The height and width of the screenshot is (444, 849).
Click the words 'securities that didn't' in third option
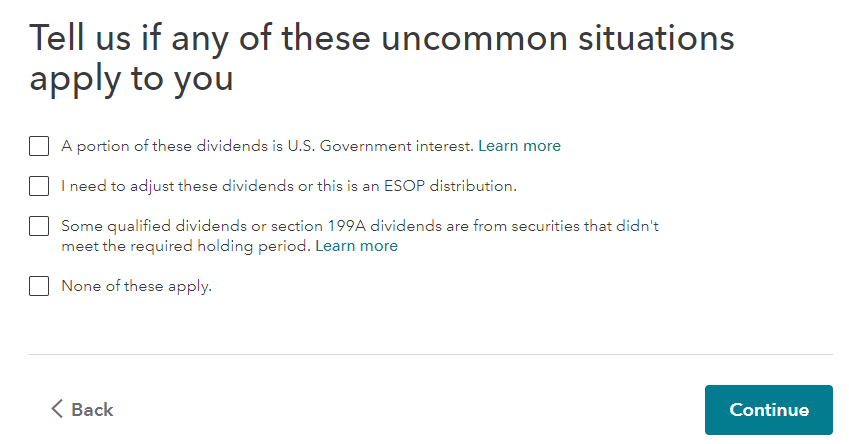(585, 226)
